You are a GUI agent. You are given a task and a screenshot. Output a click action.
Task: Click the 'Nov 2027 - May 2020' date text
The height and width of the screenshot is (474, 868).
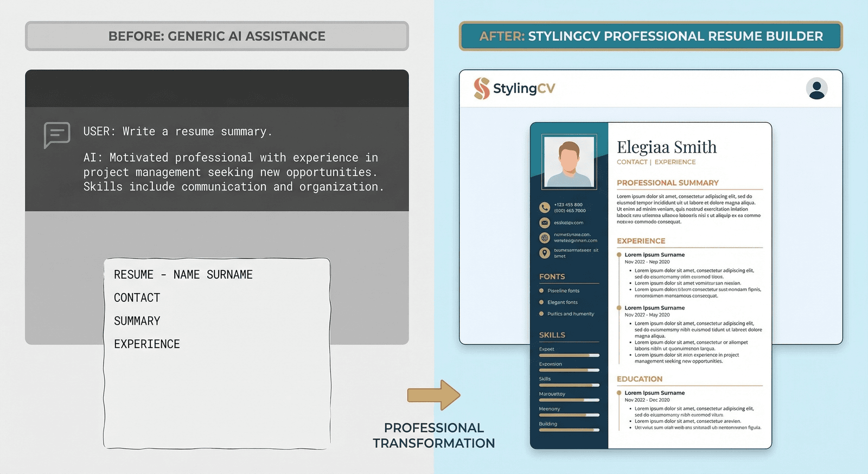point(647,315)
